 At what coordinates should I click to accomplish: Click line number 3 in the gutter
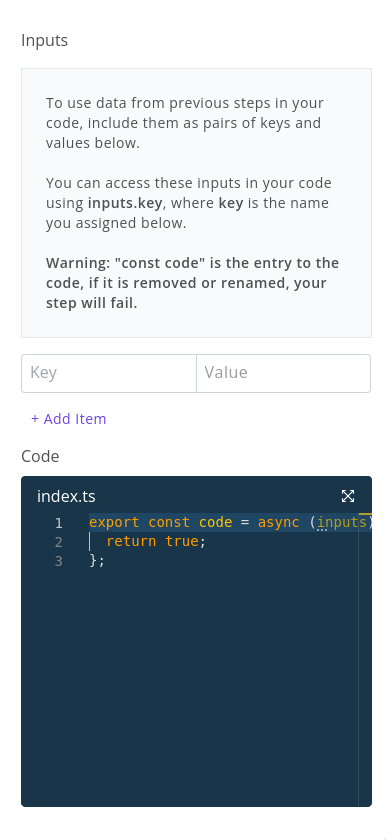pos(58,561)
